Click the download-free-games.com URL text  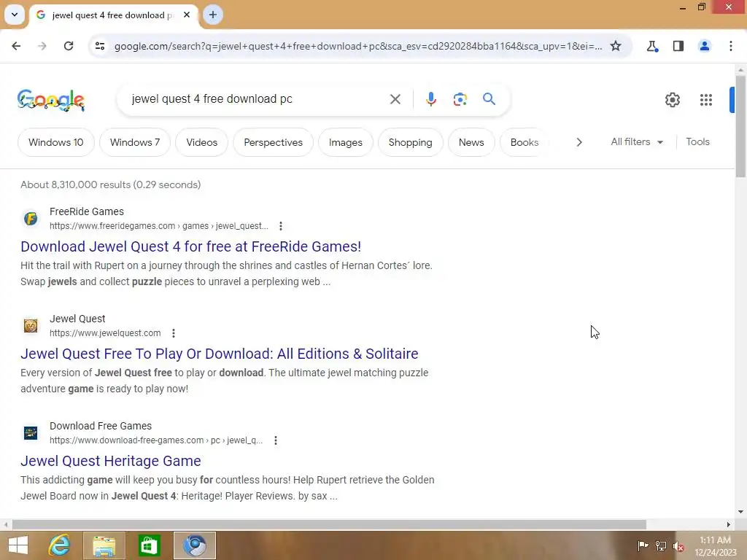pyautogui.click(x=156, y=440)
